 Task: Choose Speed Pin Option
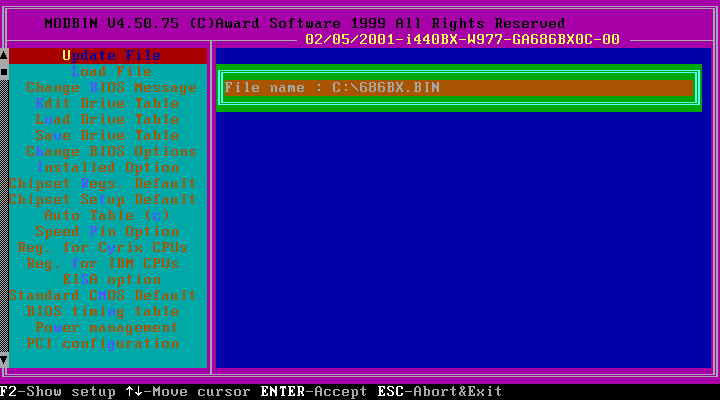coord(107,231)
